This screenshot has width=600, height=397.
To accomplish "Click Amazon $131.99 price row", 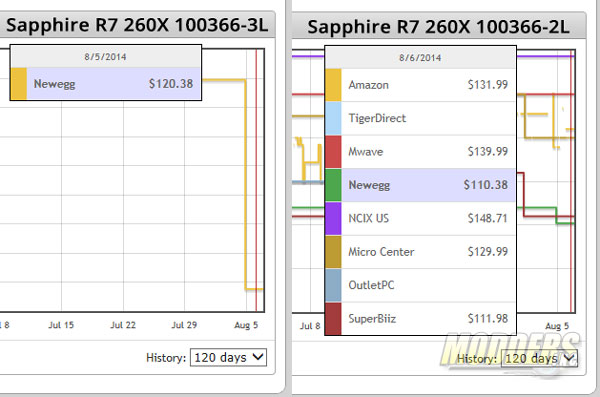I will [x=420, y=85].
